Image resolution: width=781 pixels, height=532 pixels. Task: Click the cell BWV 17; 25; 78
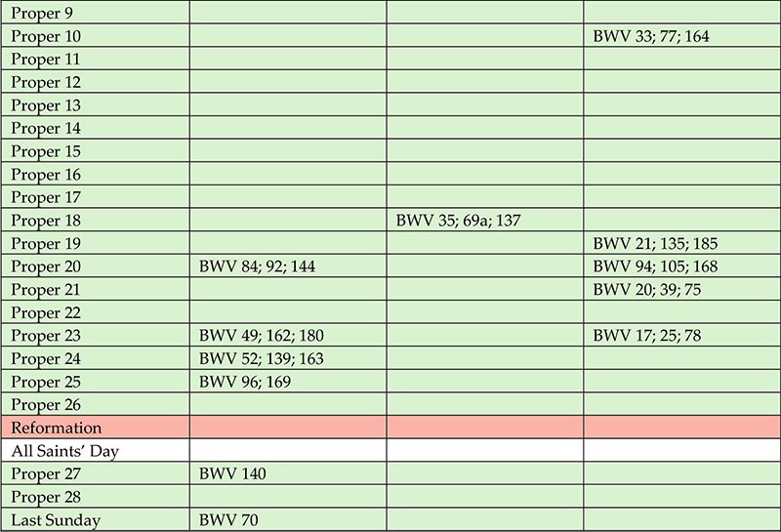tap(681, 335)
